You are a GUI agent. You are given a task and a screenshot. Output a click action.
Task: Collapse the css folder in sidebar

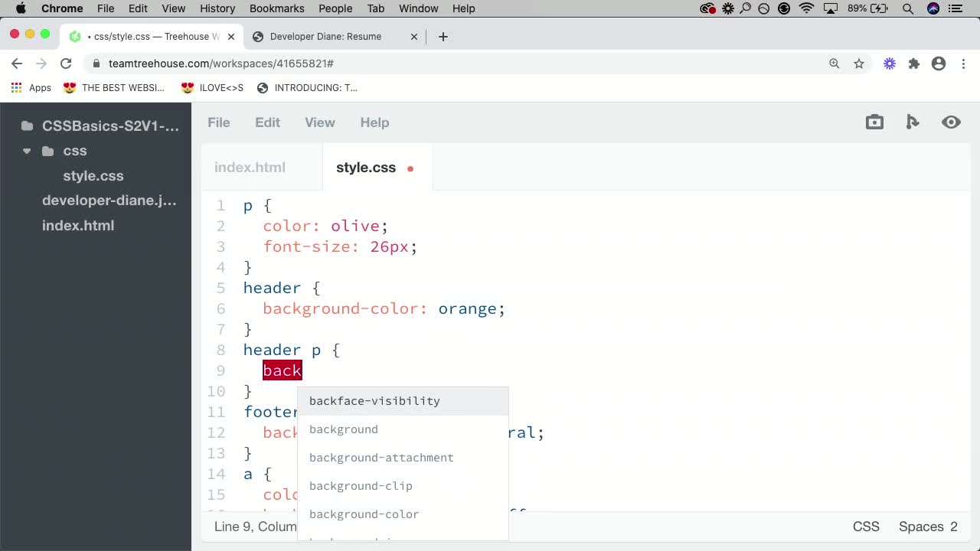(27, 151)
